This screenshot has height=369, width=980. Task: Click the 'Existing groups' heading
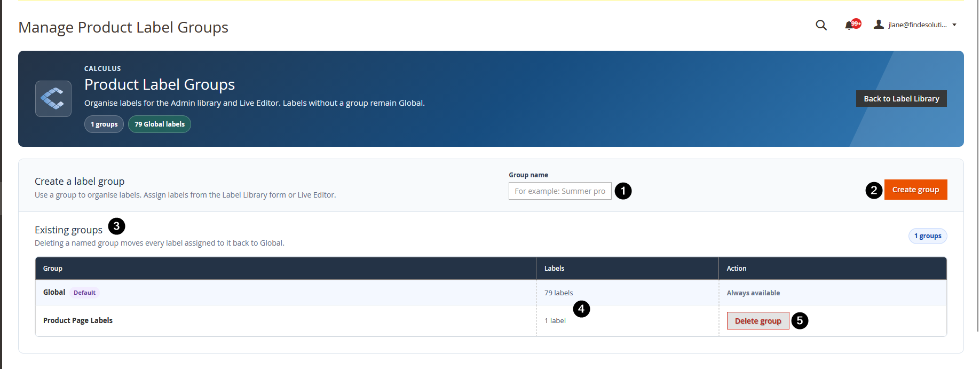point(68,230)
